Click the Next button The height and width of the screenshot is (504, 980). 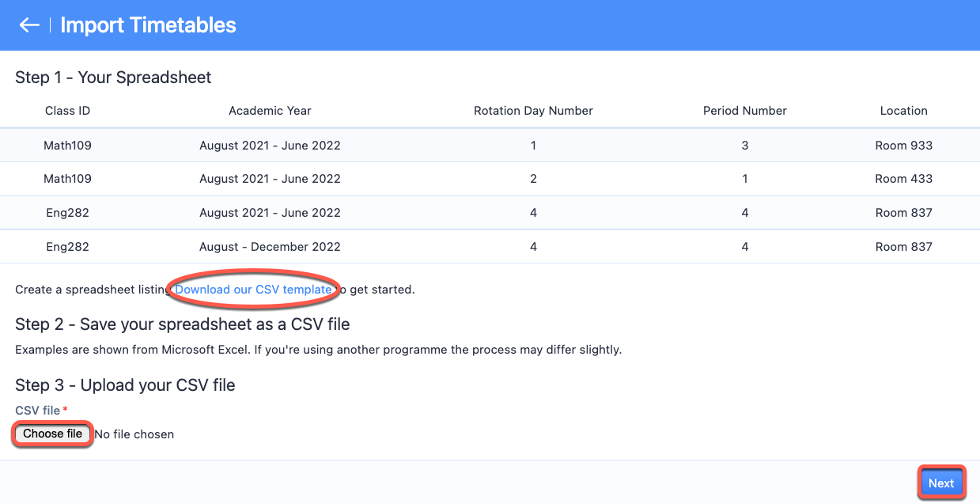[x=940, y=483]
